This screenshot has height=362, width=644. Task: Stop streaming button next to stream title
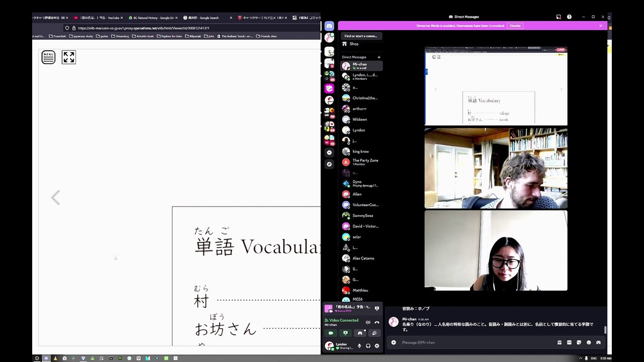coord(377,308)
